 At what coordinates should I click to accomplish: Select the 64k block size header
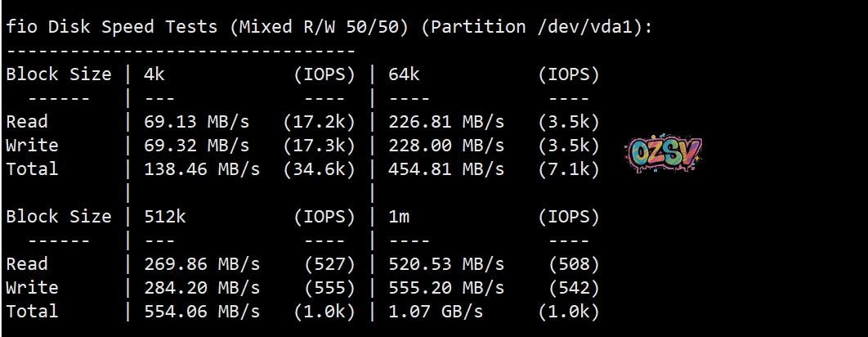[403, 74]
